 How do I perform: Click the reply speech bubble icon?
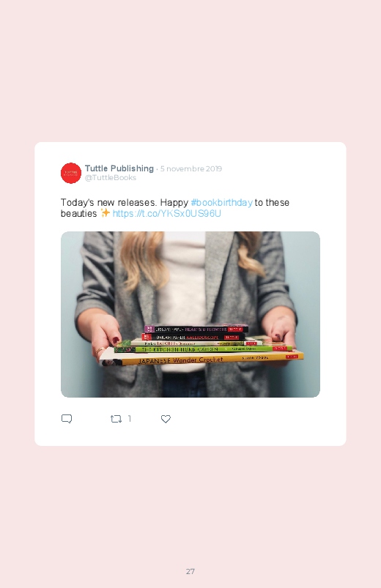[x=67, y=419]
